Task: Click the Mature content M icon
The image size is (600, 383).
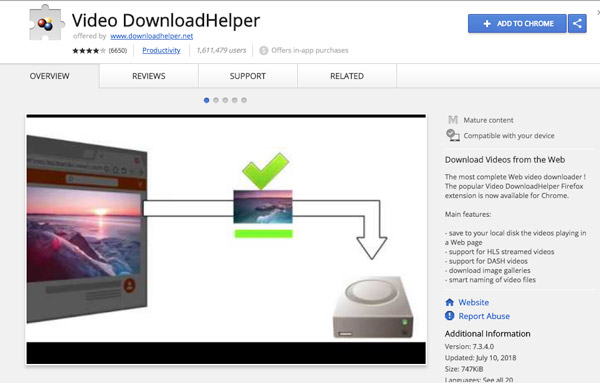Action: [453, 120]
